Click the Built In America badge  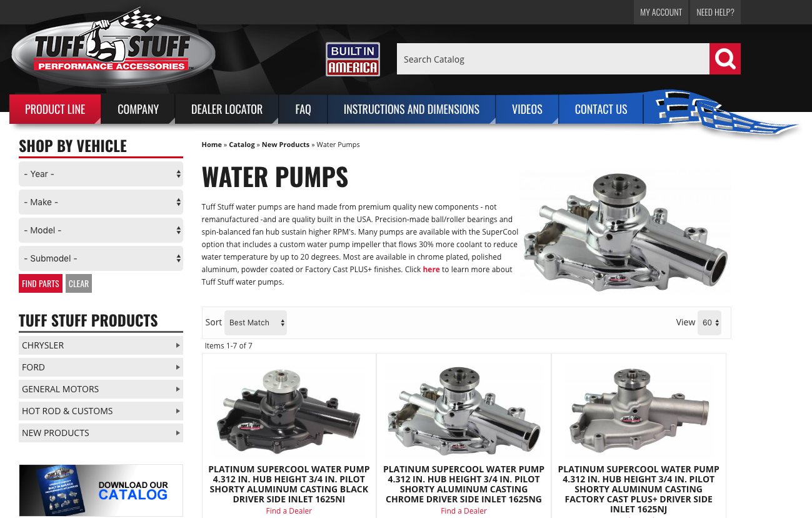pyautogui.click(x=353, y=59)
